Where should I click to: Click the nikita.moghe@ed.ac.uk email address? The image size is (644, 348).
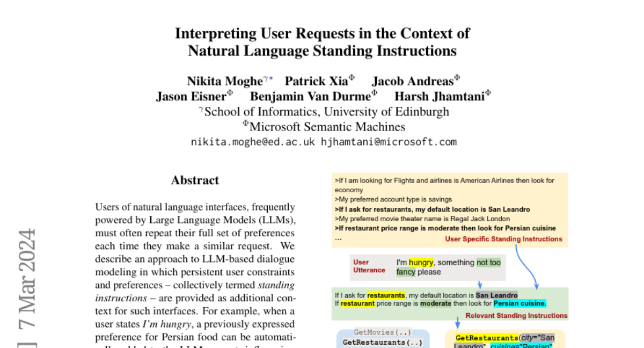253,142
